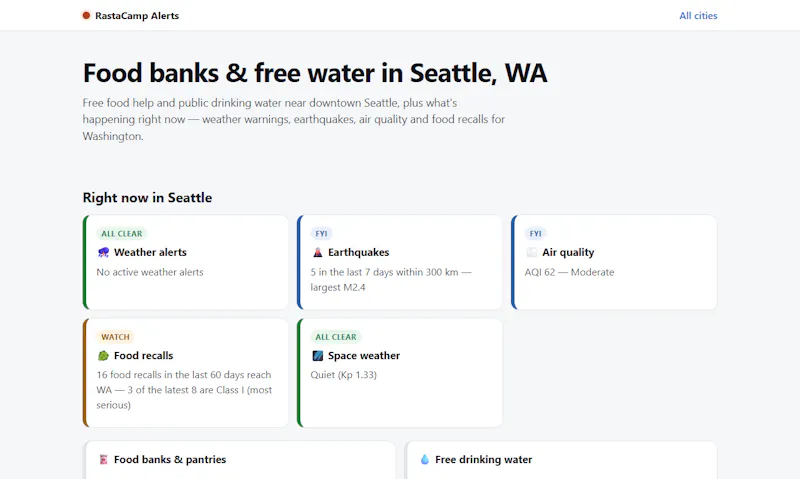The image size is (800, 479).
Task: Click the Earthquakes volcano icon
Action: pyautogui.click(x=317, y=253)
